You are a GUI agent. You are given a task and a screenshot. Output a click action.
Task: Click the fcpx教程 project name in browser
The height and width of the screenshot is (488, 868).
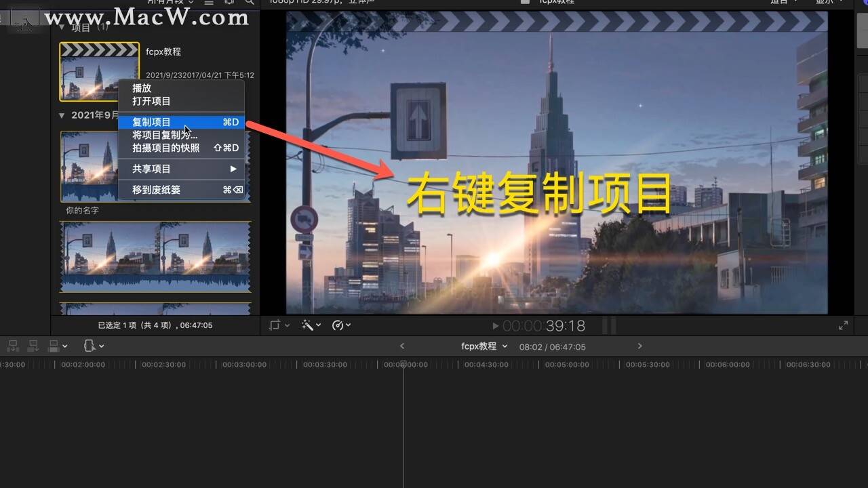click(163, 52)
